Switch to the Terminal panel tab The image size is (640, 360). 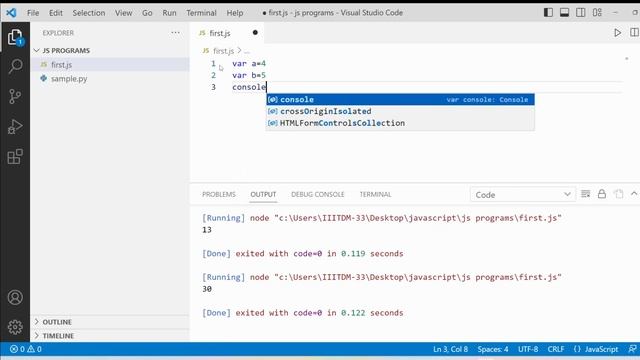(x=375, y=194)
